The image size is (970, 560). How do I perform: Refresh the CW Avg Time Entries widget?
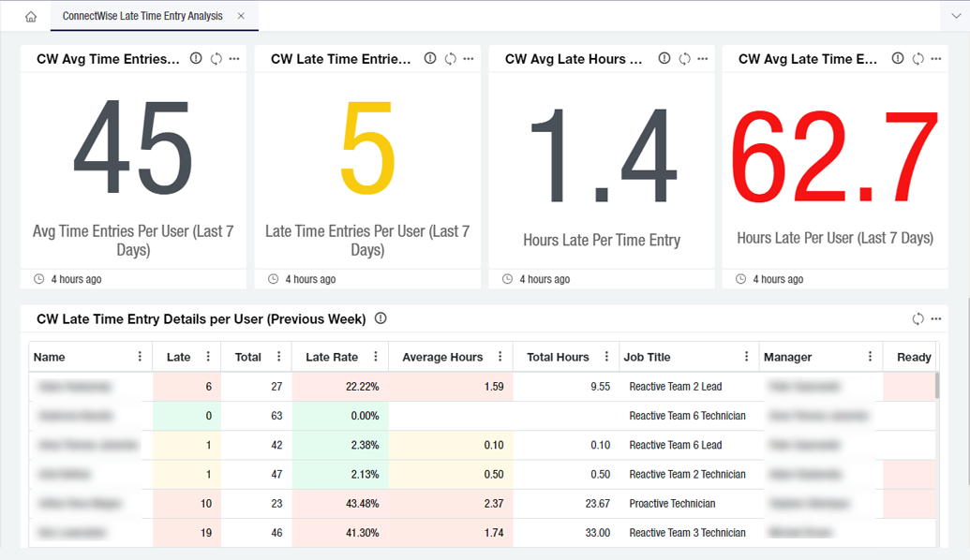tap(216, 59)
